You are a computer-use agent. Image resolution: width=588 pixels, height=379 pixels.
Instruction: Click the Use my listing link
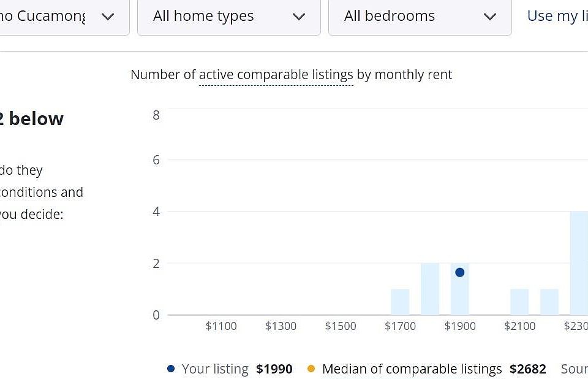click(557, 16)
